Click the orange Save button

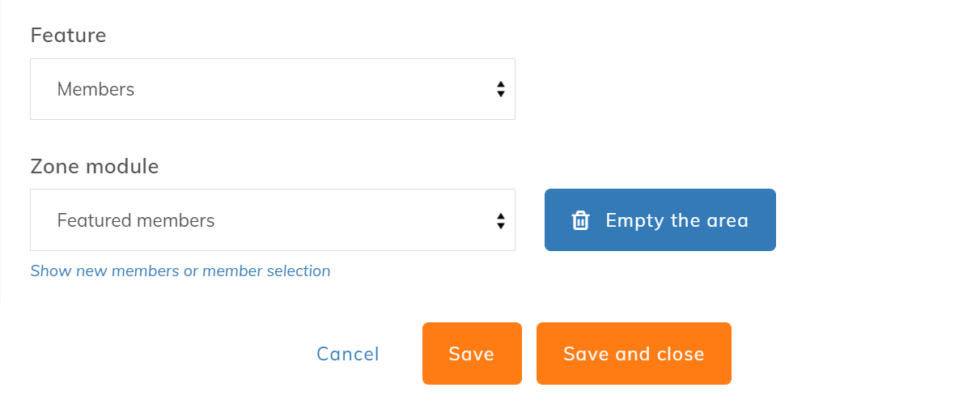[x=472, y=354]
